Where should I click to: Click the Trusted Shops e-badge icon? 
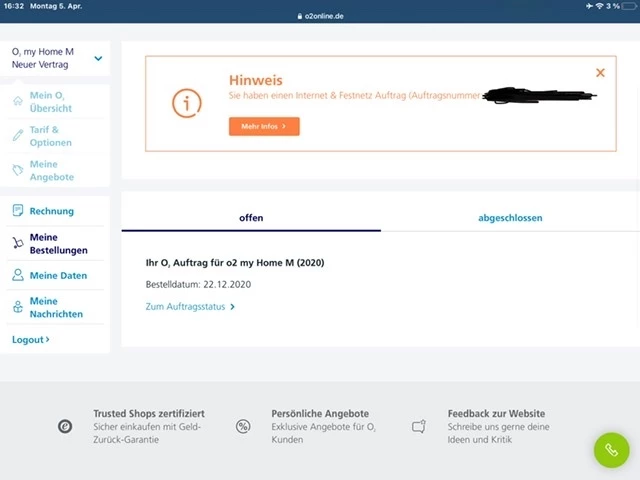pyautogui.click(x=65, y=427)
